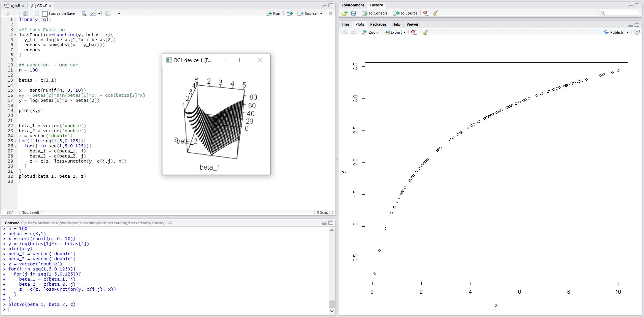Click in the history search field

pos(619,13)
